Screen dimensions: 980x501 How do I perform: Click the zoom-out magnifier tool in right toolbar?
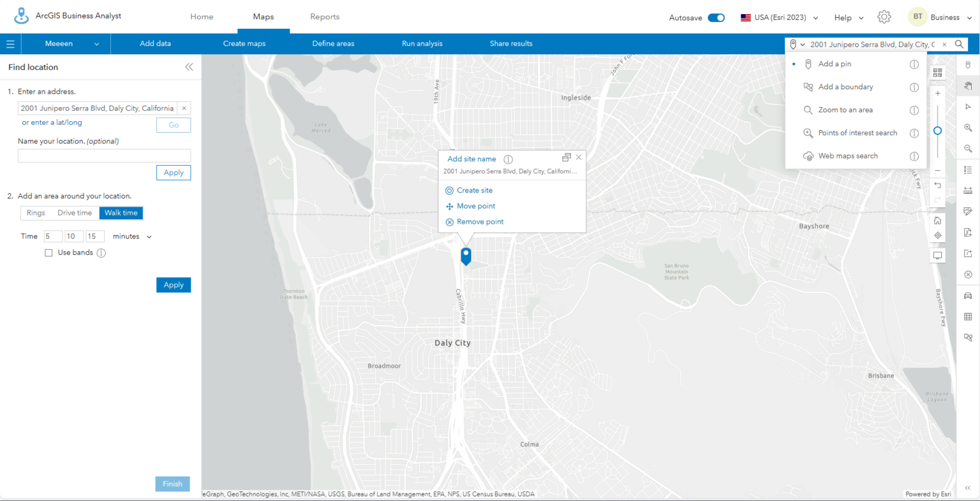click(x=968, y=149)
